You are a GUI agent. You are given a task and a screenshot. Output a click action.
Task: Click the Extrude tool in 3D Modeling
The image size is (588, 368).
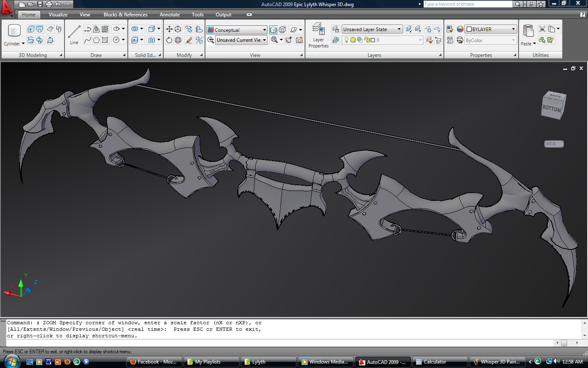31,29
